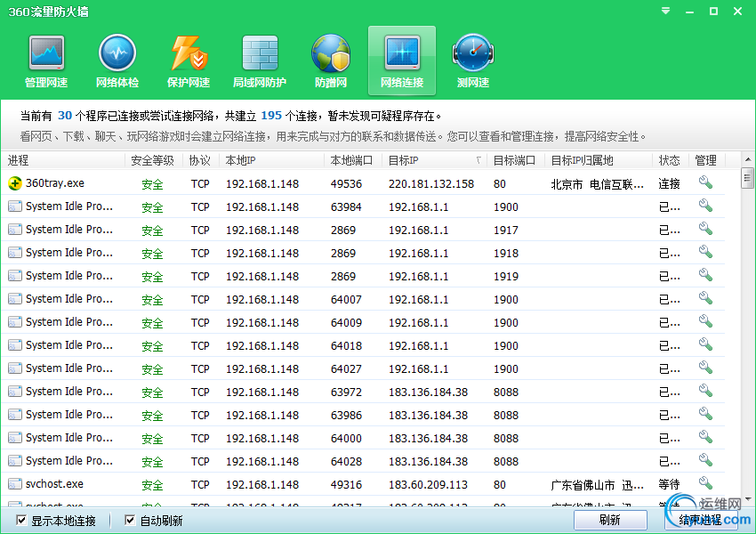
Task: Click wrench icon for local port 64028 row
Action: (705, 461)
